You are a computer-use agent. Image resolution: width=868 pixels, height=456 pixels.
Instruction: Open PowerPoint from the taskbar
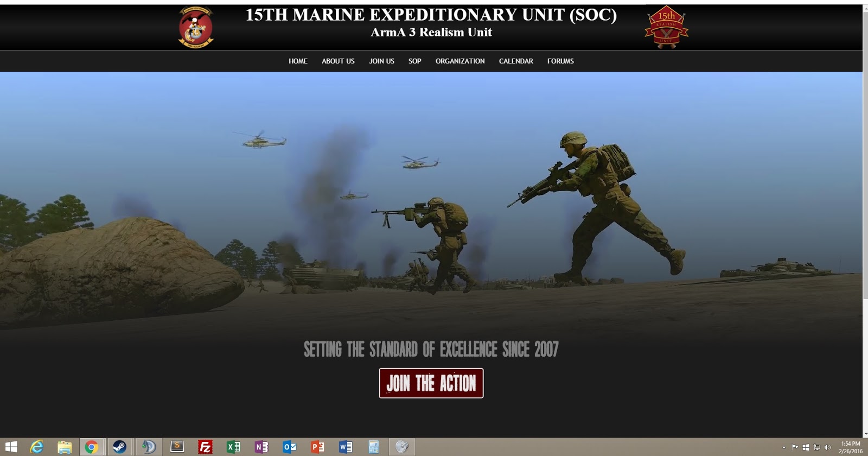coord(318,447)
